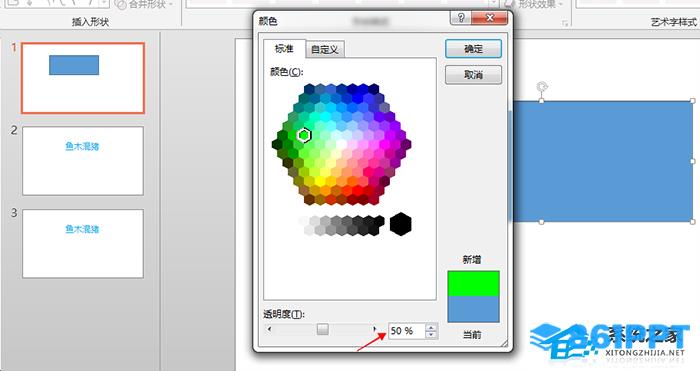The image size is (700, 371).
Task: Click the transparency slider thumb
Action: tap(323, 329)
